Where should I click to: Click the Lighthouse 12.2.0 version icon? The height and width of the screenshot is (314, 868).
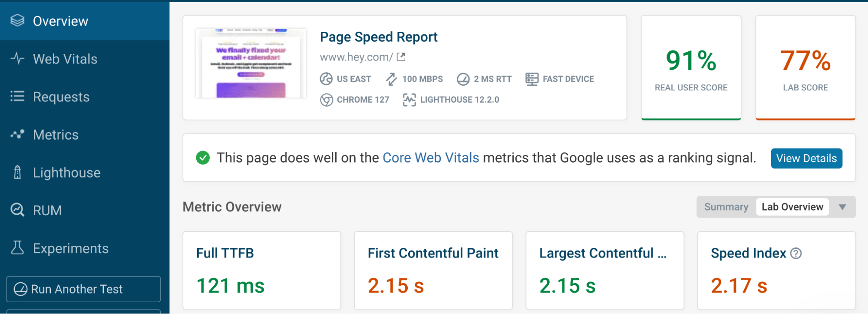(409, 100)
